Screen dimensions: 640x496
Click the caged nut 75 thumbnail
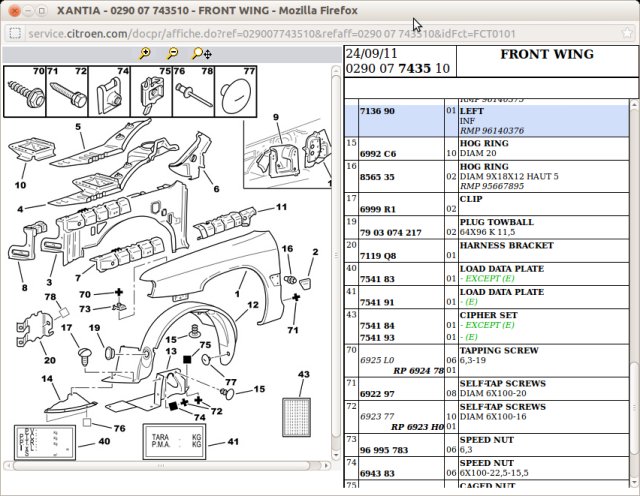(151, 92)
